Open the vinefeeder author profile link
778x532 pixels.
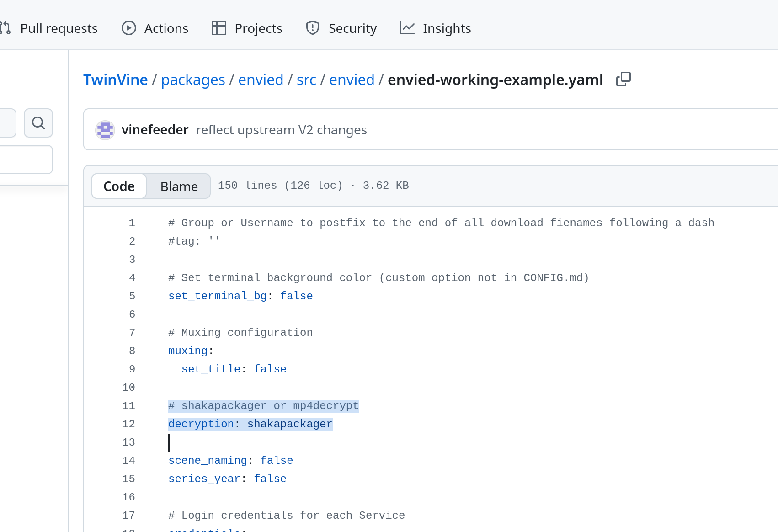point(155,130)
